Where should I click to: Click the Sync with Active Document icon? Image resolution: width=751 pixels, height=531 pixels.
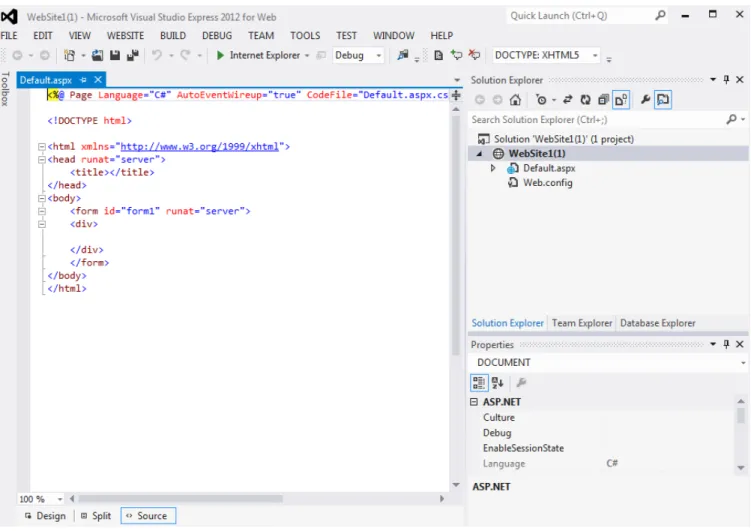point(568,100)
